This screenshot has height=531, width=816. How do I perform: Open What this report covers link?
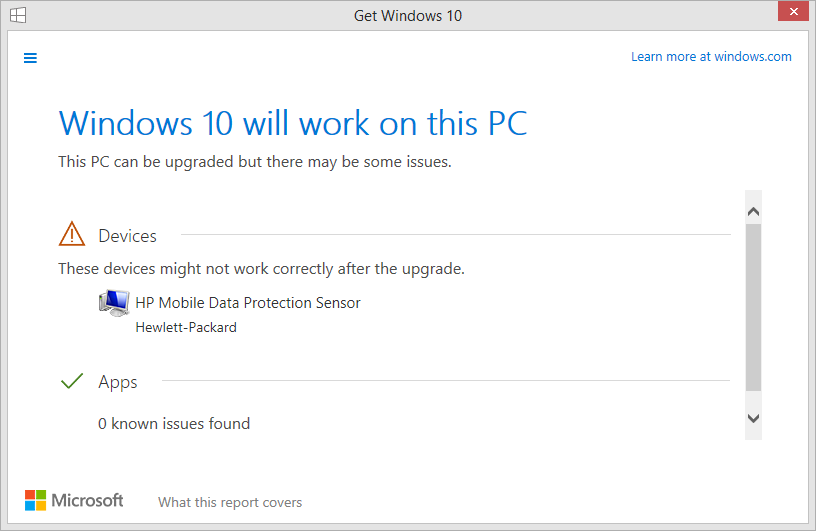click(230, 502)
